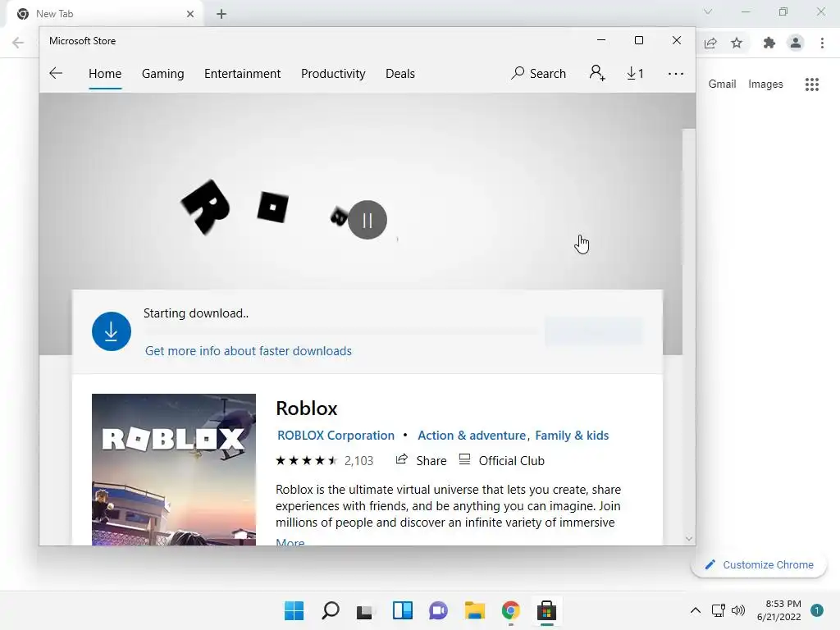Open the notification badge in the tray
The width and height of the screenshot is (840, 630).
coord(817,610)
